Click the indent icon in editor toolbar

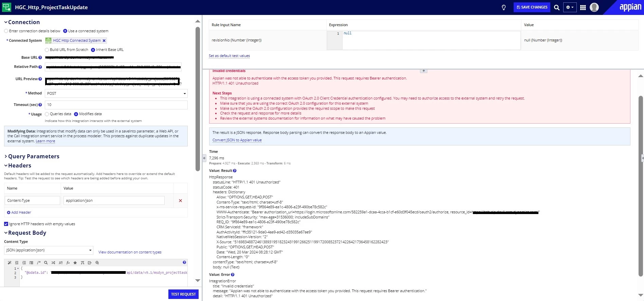point(24,263)
